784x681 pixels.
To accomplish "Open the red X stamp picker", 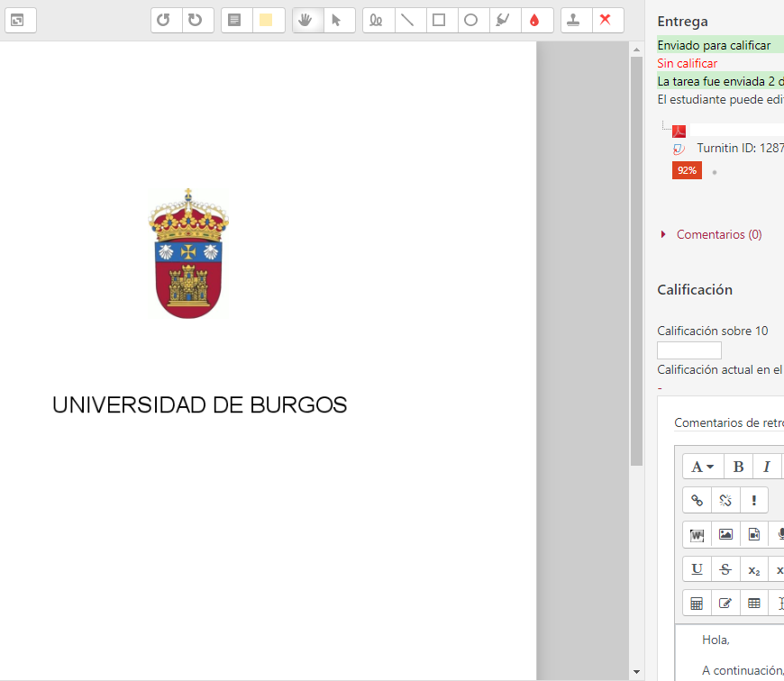I will coord(608,21).
